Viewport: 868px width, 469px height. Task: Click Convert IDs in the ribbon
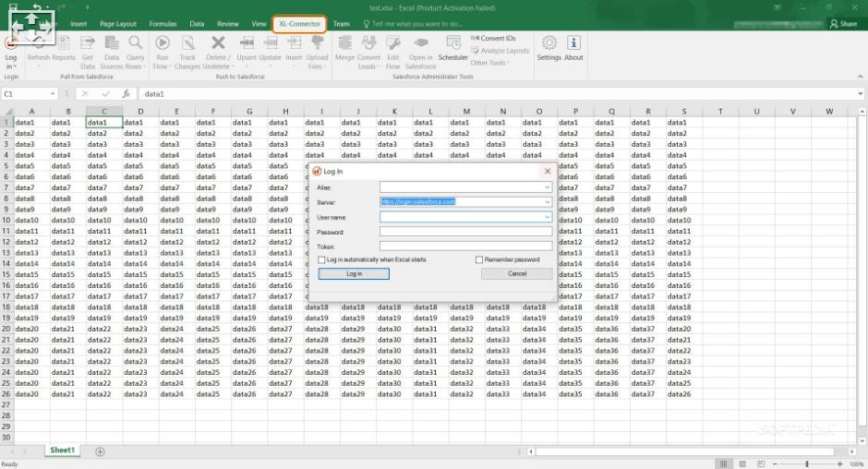[x=493, y=38]
